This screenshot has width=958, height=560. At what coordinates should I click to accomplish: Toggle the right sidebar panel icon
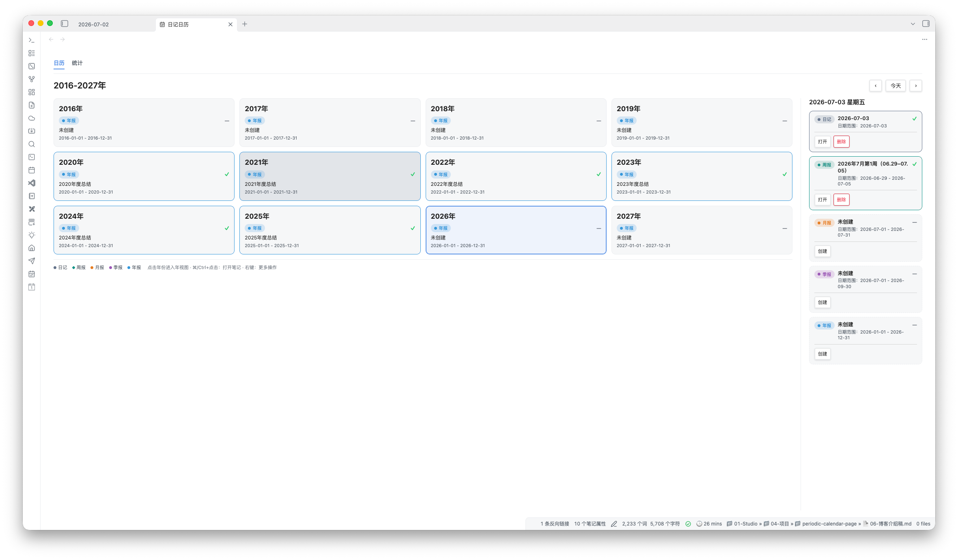coord(926,24)
